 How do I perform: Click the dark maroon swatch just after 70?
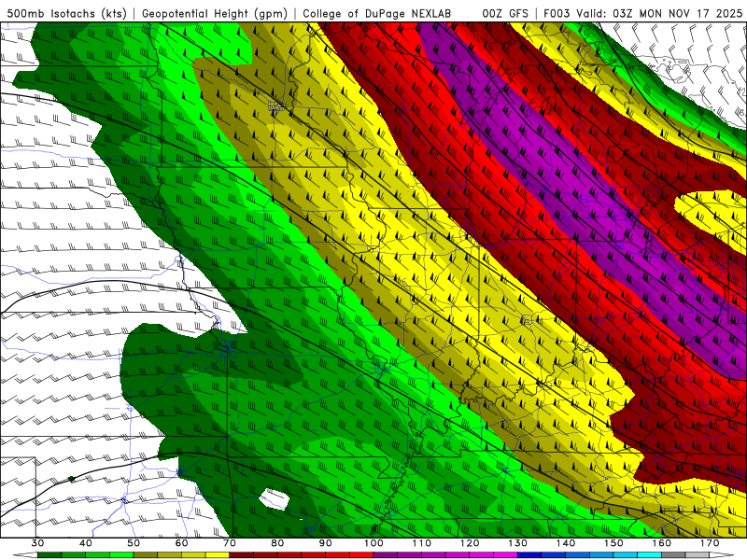click(242, 555)
